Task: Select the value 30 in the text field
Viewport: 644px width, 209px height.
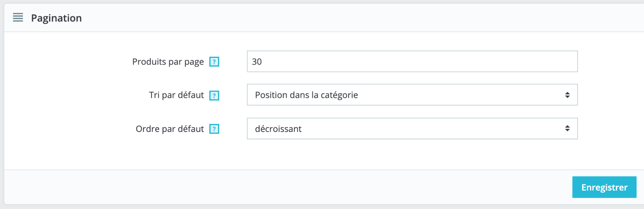Action: pos(257,62)
